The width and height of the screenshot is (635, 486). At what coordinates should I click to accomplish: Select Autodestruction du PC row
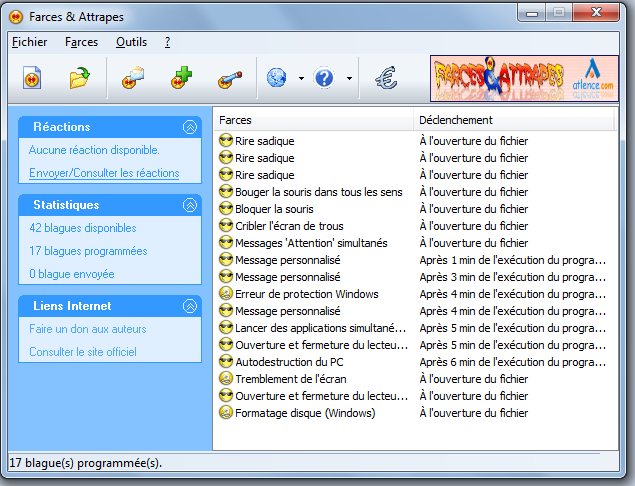click(x=413, y=362)
